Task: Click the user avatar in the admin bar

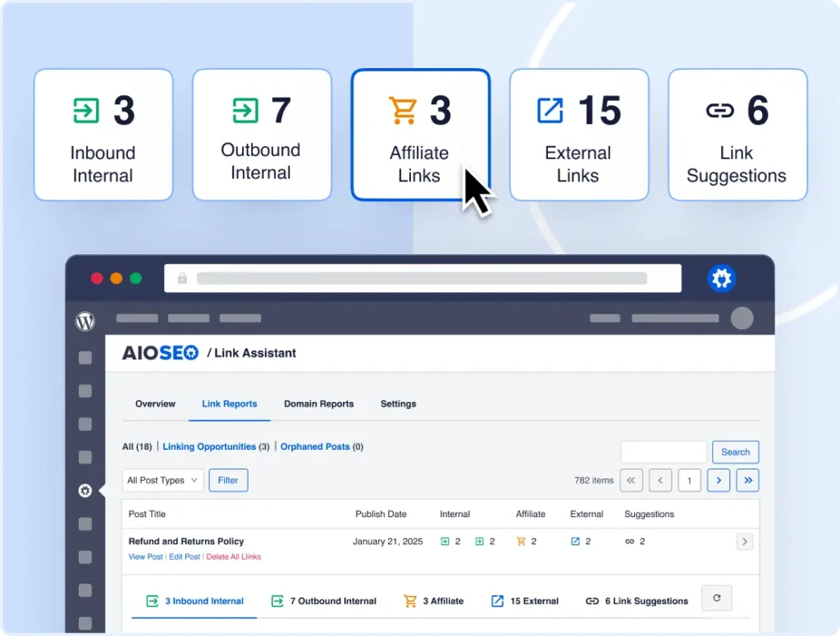Action: 742,318
